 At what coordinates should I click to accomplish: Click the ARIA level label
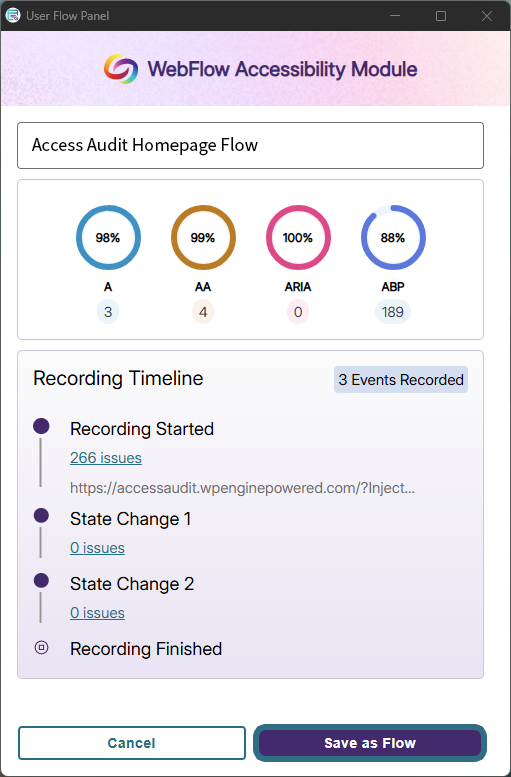click(298, 287)
